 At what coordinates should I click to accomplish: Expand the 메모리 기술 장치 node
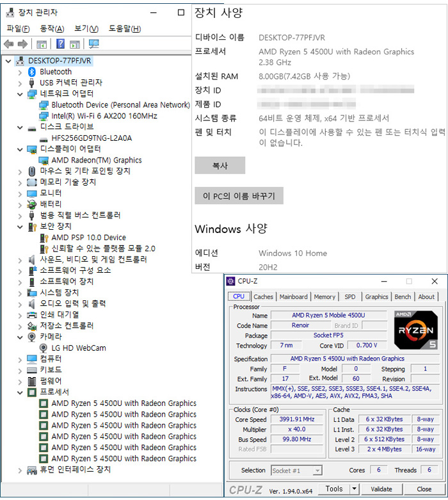click(20, 183)
